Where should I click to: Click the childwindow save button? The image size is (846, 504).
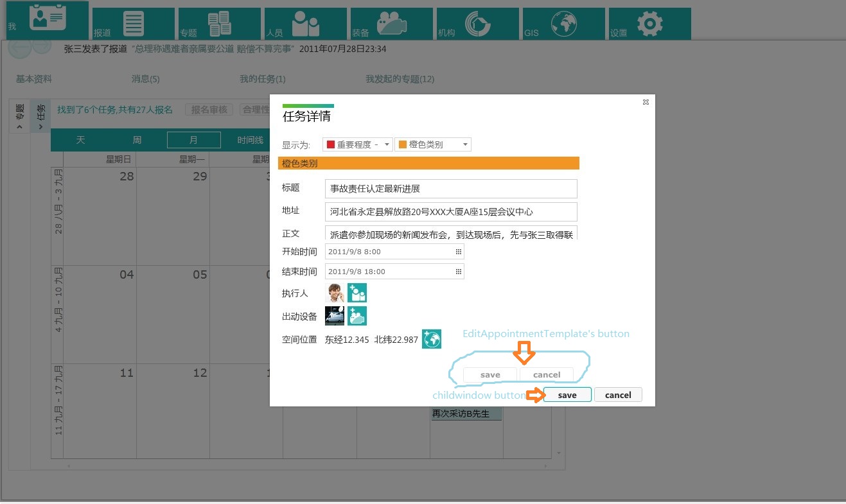[x=567, y=395]
